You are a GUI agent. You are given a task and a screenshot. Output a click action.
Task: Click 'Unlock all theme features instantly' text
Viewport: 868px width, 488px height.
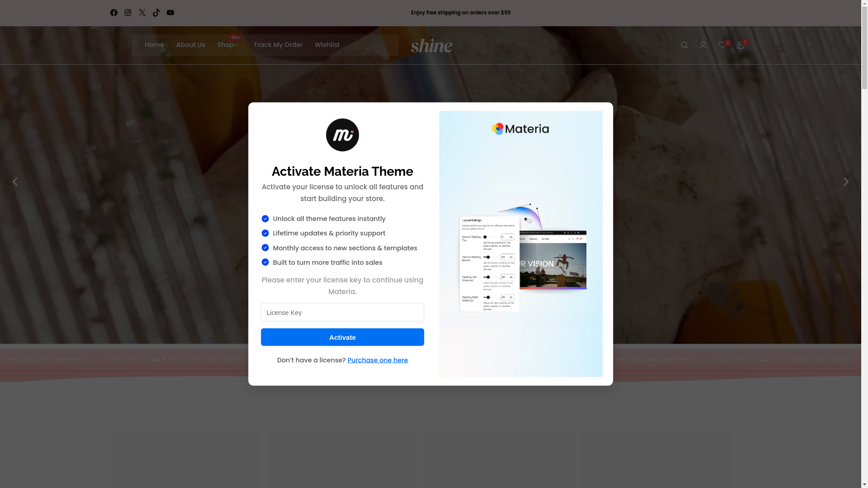point(329,219)
